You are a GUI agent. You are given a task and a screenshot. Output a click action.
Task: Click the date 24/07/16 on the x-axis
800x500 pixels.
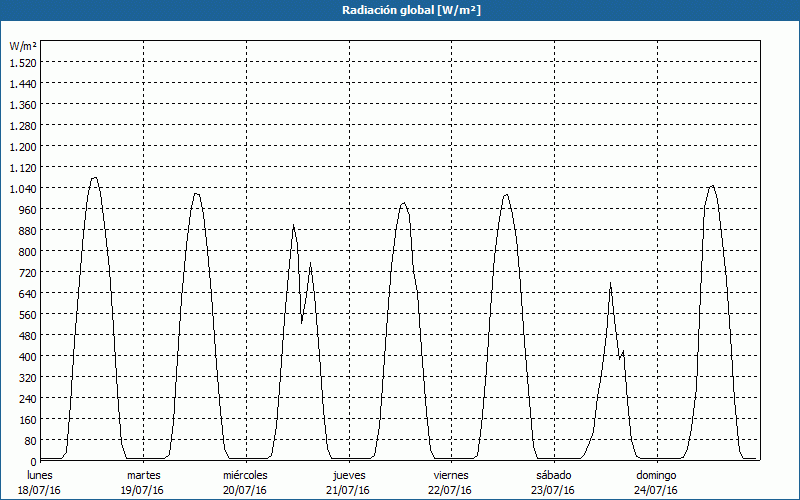point(656,490)
